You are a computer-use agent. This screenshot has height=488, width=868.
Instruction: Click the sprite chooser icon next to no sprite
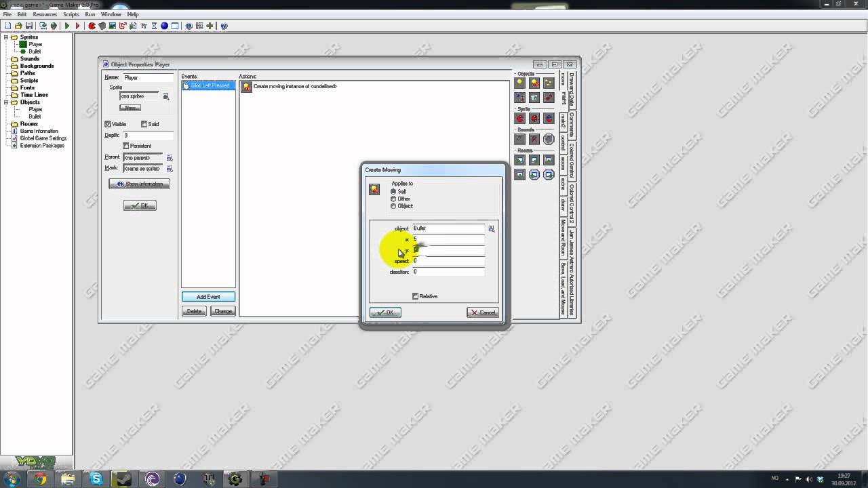pos(166,96)
